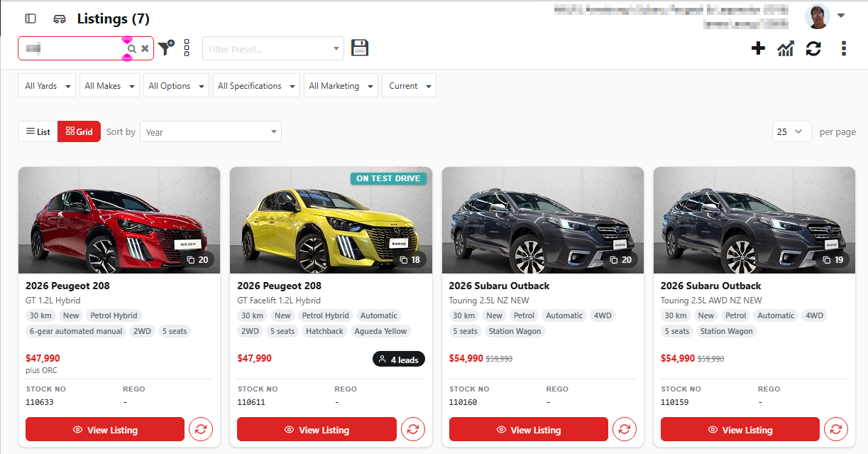This screenshot has height=454, width=868.
Task: Expand the user account dropdown arrow
Action: [841, 16]
